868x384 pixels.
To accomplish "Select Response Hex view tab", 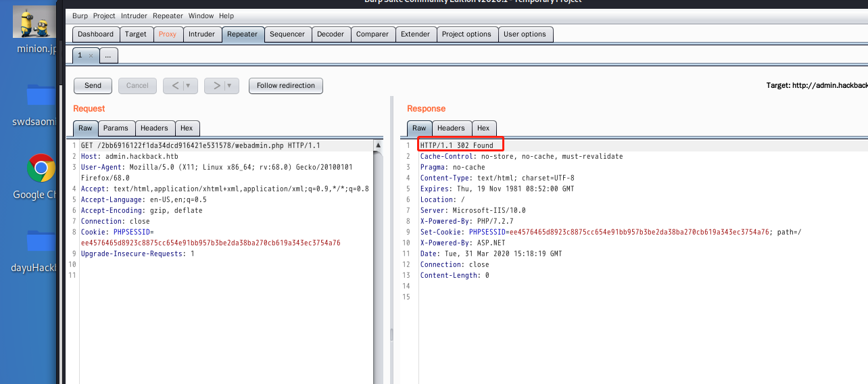I will (x=483, y=128).
